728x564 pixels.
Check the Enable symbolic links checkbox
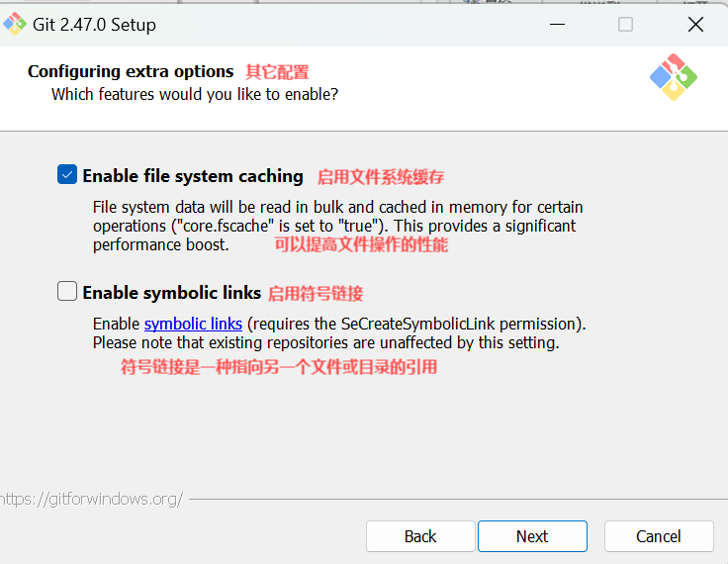coord(67,291)
